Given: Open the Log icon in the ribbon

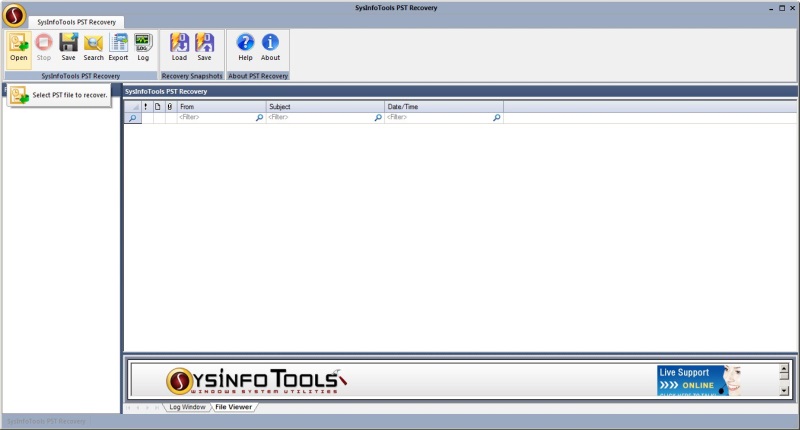Looking at the screenshot, I should point(143,47).
